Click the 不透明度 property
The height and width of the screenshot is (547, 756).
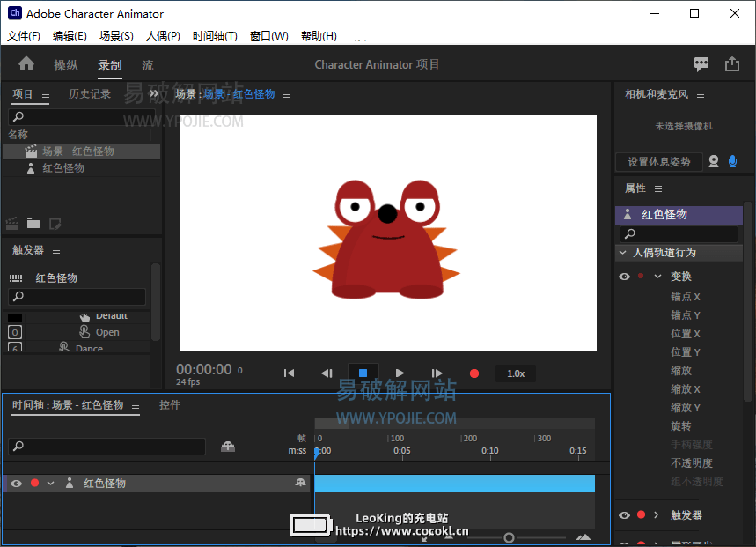click(692, 463)
